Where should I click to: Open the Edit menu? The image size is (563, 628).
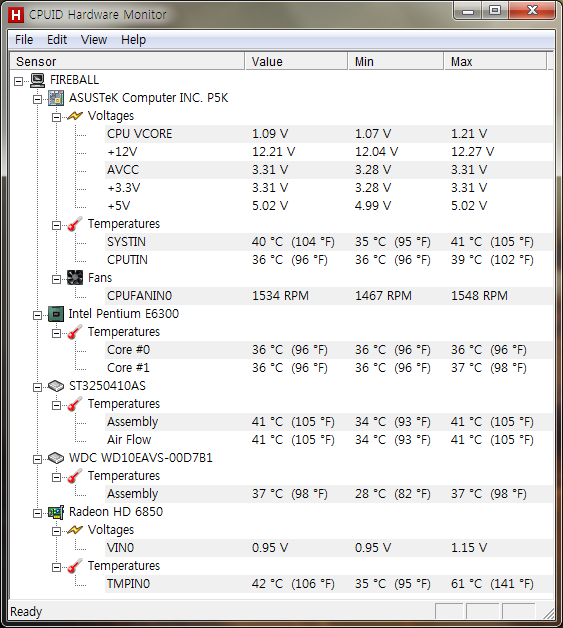point(57,40)
